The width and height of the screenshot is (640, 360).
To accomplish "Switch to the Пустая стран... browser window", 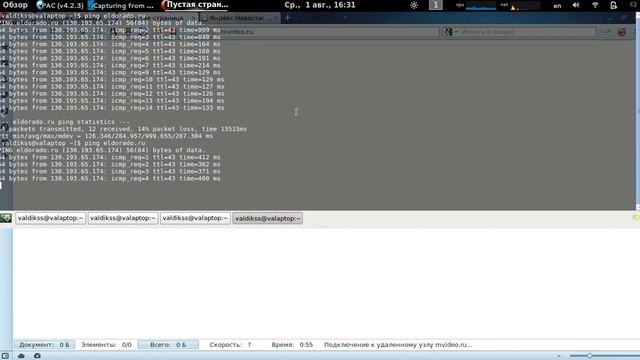I will click(195, 5).
